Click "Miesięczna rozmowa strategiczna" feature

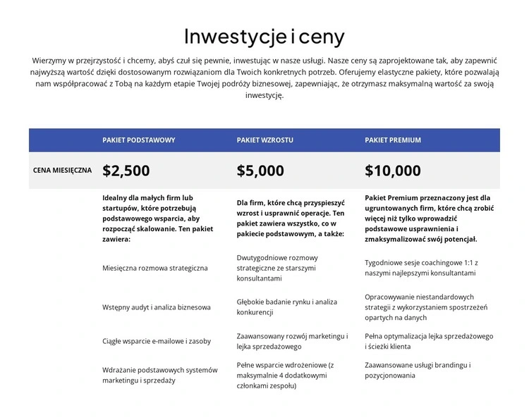[x=155, y=268]
